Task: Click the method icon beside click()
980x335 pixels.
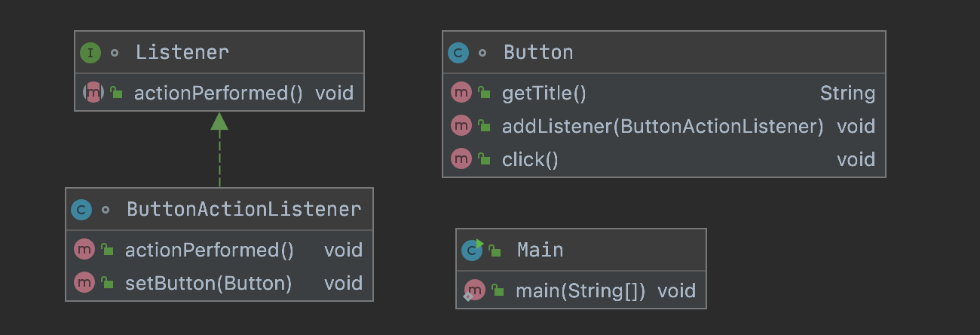Action: [461, 159]
